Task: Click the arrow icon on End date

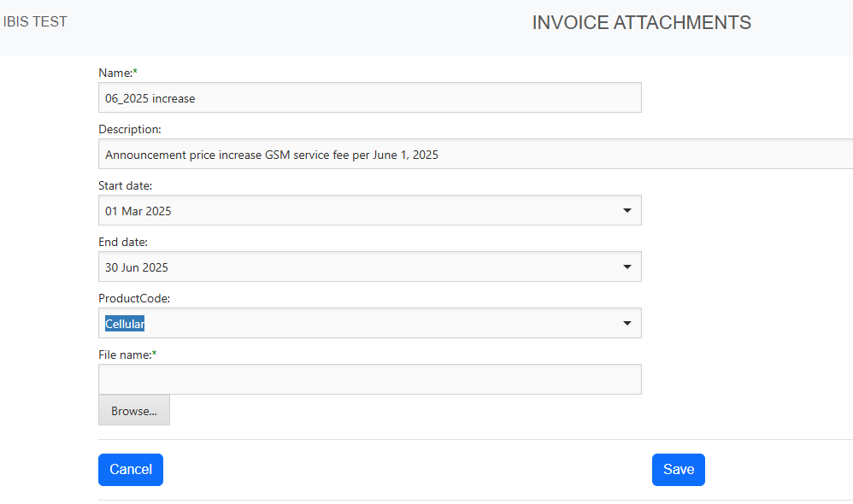Action: coord(627,267)
